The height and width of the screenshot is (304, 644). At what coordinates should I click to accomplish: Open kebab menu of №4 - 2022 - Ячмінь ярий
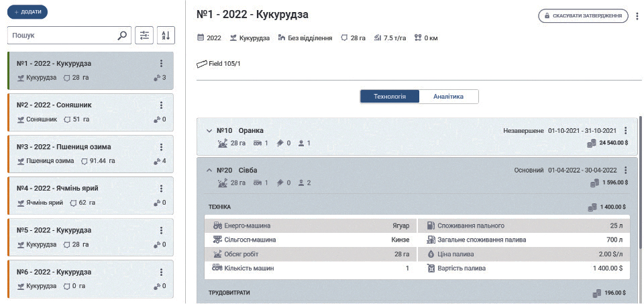pos(161,188)
